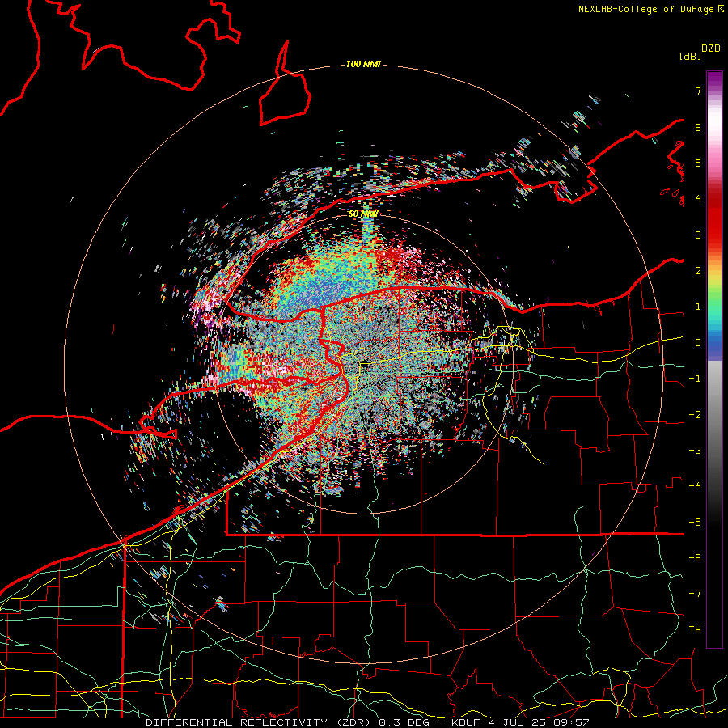The width and height of the screenshot is (728, 728).
Task: Click the [dB] units label
Action: point(690,56)
